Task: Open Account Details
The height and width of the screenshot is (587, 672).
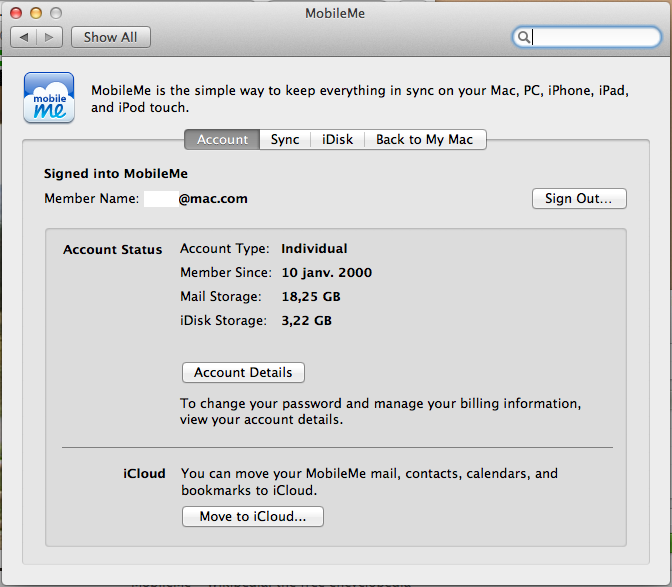Action: tap(243, 372)
